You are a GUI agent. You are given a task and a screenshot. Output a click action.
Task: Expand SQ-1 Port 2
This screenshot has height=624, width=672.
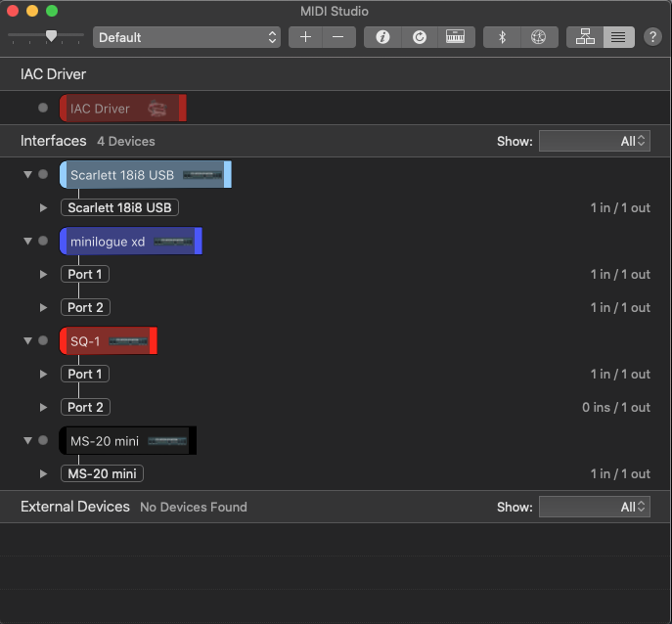click(x=43, y=408)
